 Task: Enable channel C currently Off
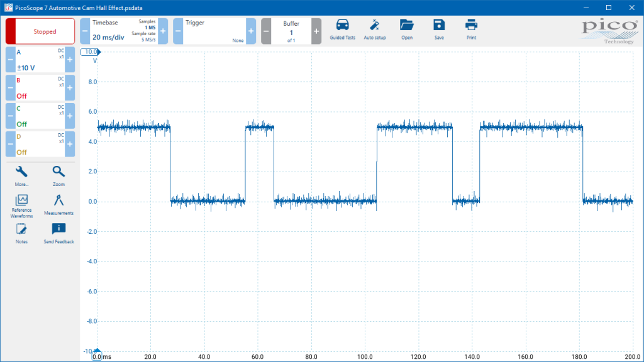[x=40, y=116]
